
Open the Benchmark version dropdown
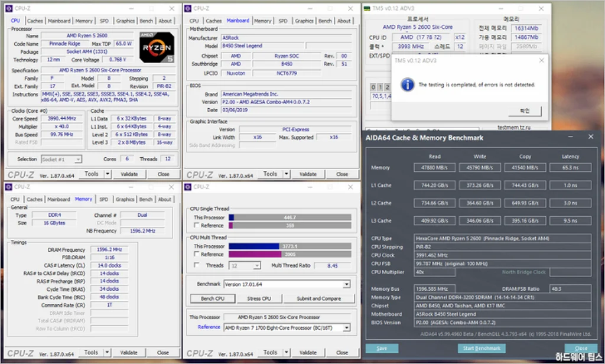(346, 284)
